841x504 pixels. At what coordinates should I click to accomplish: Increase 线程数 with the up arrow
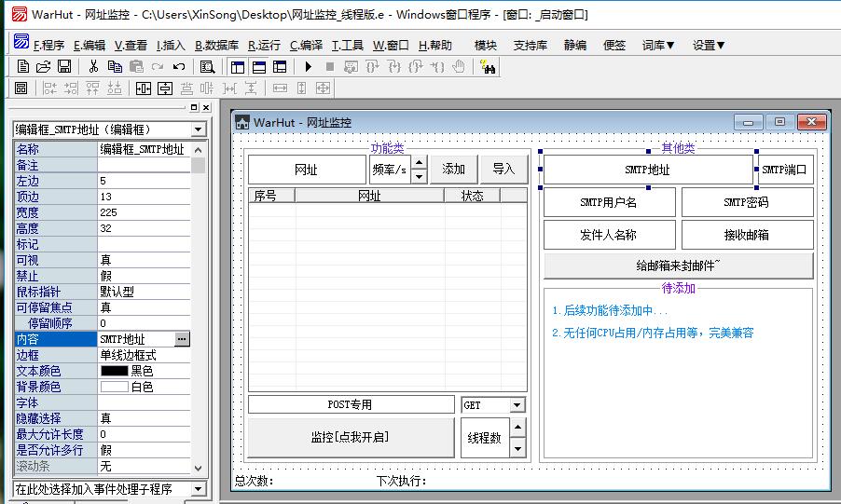coord(517,428)
